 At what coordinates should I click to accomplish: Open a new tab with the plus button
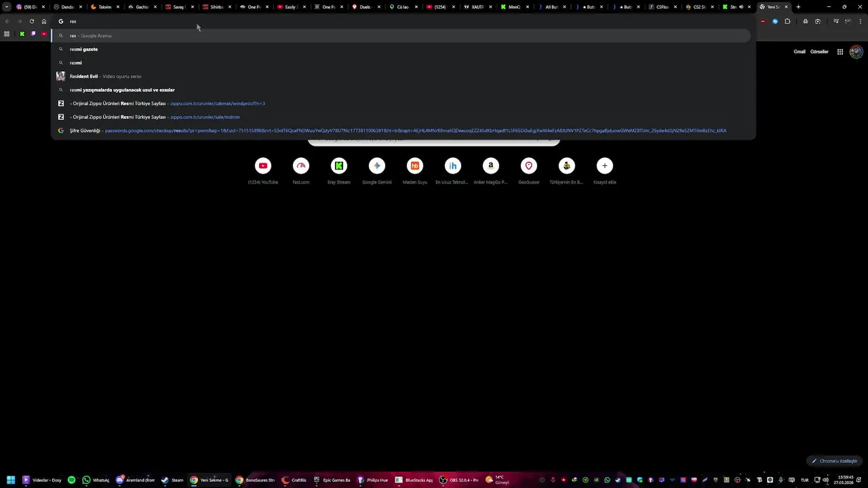point(798,7)
